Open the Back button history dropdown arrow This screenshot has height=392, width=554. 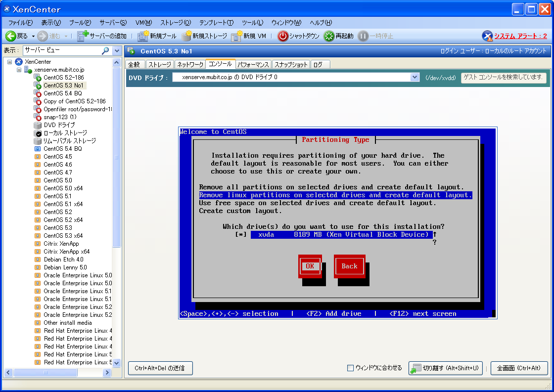(x=33, y=37)
